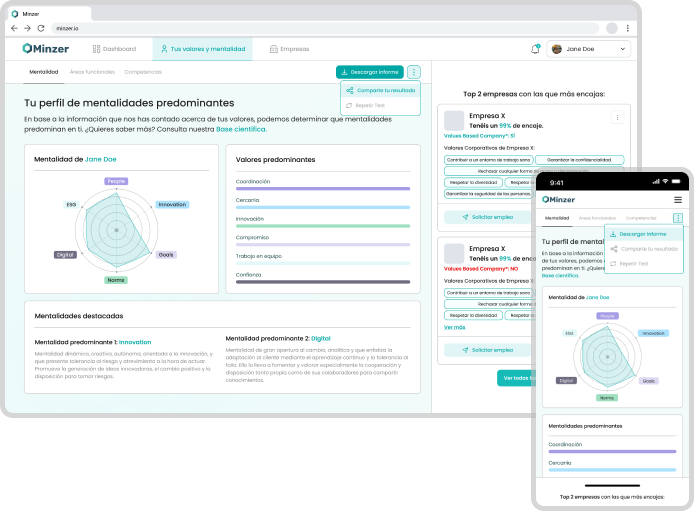Screen dimensions: 694x511
Task: Click the minzer.io address bar
Action: pyautogui.click(x=325, y=28)
